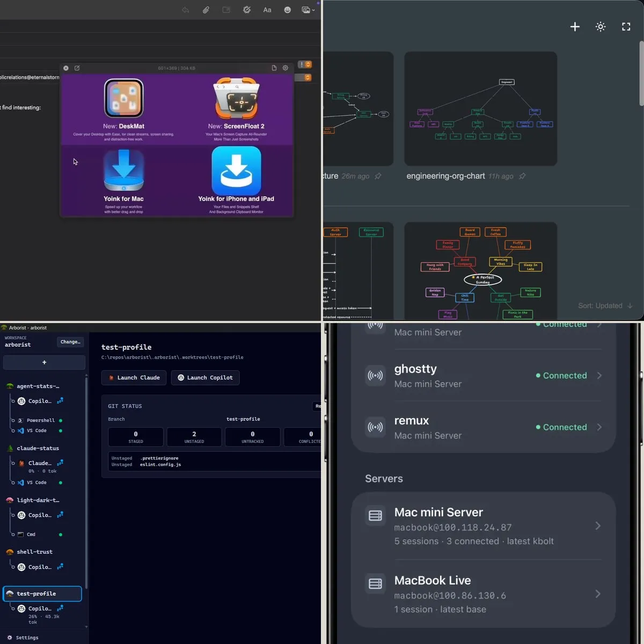Screen dimensions: 644x644
Task: Click the Aa text format icon
Action: 267,10
